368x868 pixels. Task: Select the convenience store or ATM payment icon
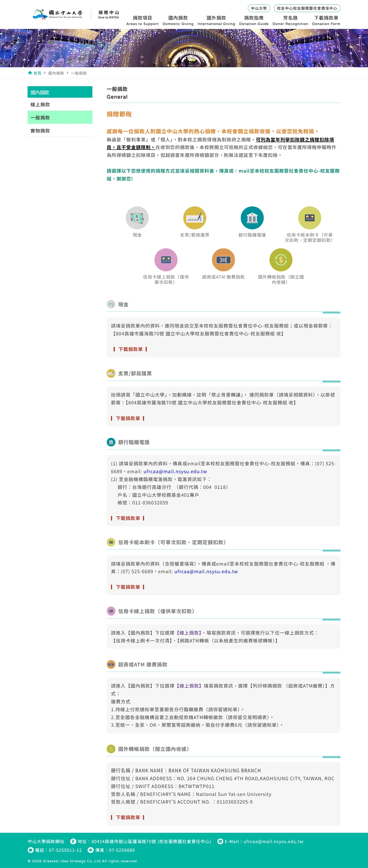coord(223,260)
